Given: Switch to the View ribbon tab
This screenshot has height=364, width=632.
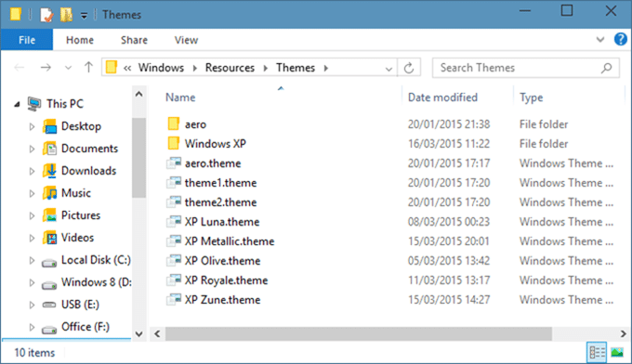Looking at the screenshot, I should 186,40.
